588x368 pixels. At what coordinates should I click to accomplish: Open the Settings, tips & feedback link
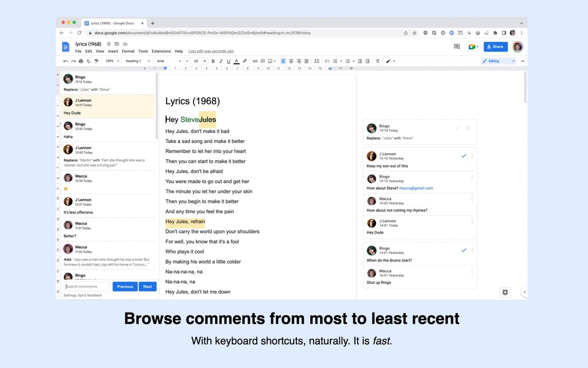tap(83, 295)
